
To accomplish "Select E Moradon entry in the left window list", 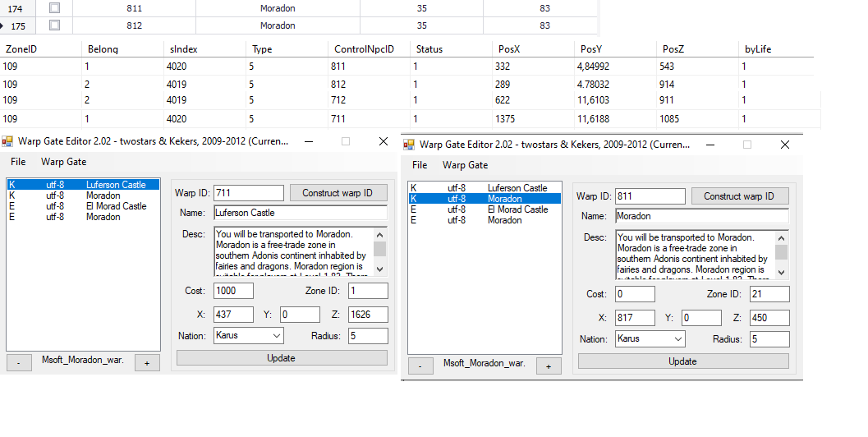I will pos(83,217).
